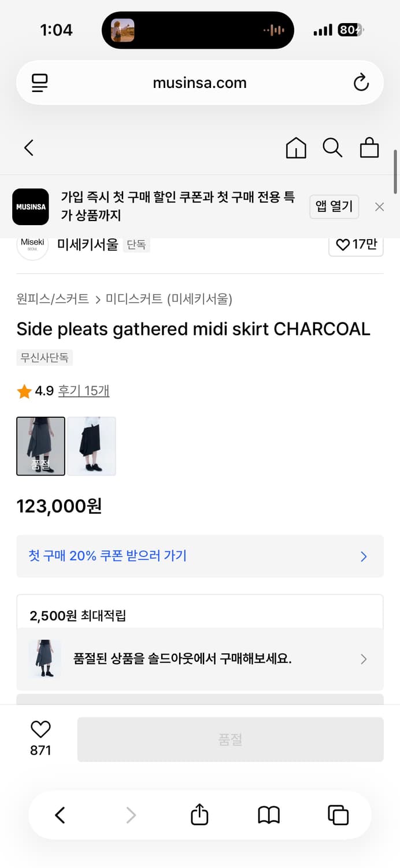Tap the refresh icon in the address bar
Viewport: 400px width, 868px height.
[361, 82]
